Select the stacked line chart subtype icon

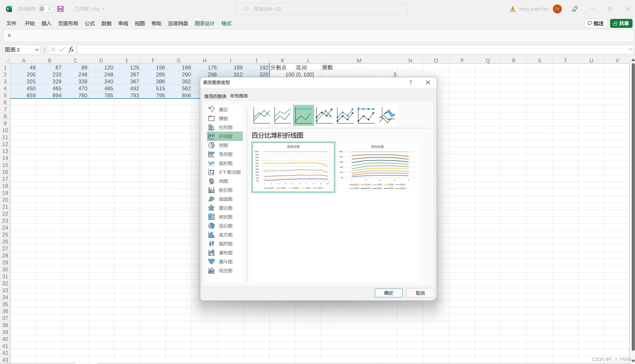[x=282, y=115]
